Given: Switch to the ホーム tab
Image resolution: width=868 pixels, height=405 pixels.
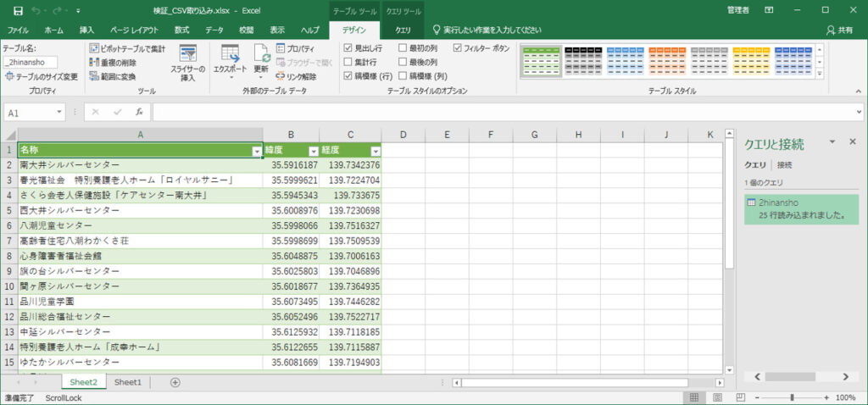Looking at the screenshot, I should click(x=53, y=30).
